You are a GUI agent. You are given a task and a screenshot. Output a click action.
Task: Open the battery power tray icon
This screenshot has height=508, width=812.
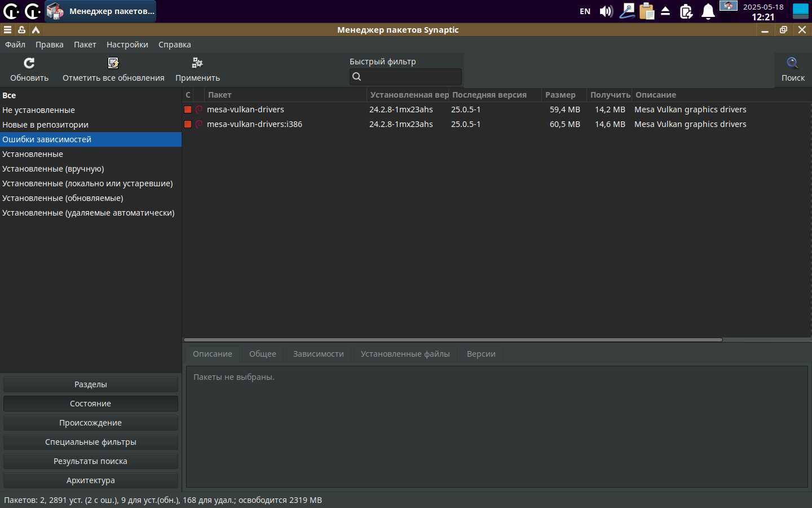coord(686,11)
